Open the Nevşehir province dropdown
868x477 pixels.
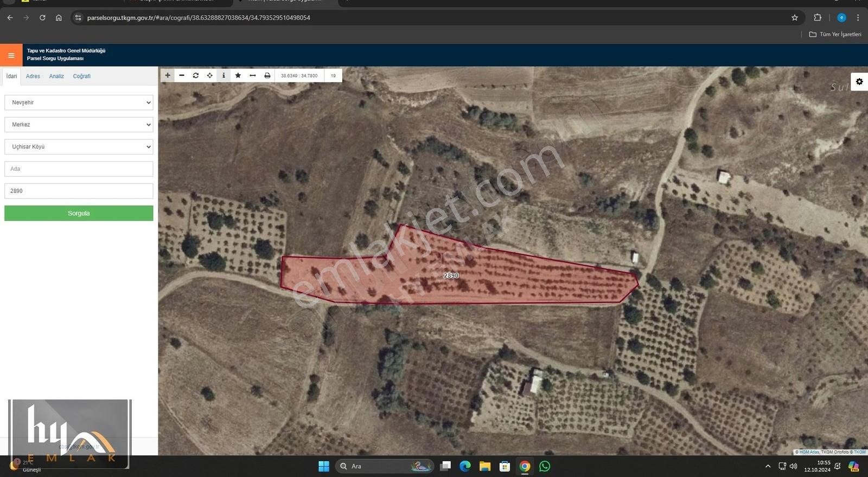pyautogui.click(x=79, y=102)
